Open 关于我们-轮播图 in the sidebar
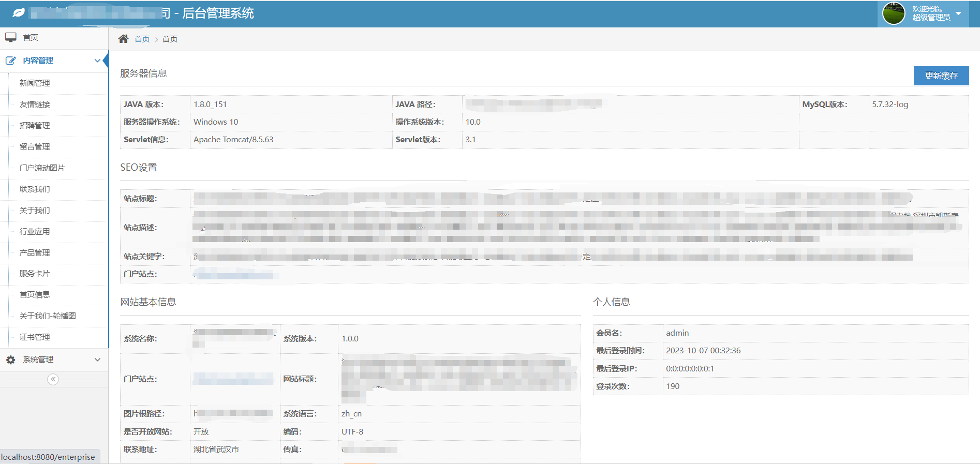The width and height of the screenshot is (980, 464). pos(48,316)
